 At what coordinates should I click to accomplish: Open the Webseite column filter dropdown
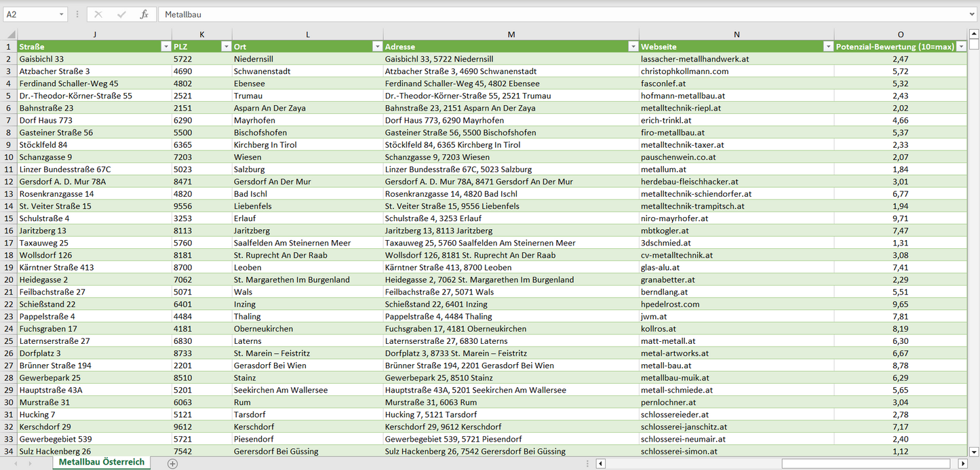point(827,47)
